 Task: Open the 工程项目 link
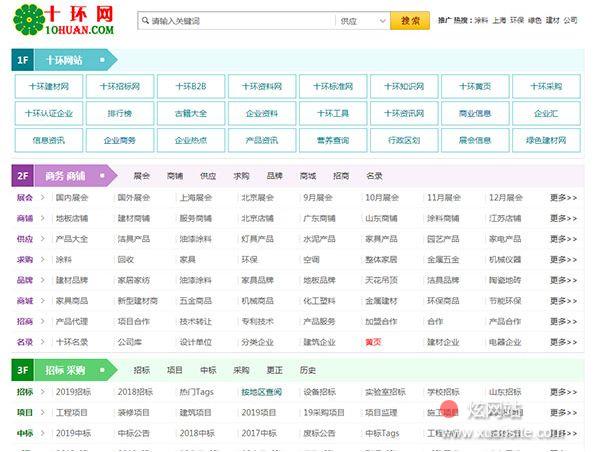pyautogui.click(x=72, y=413)
